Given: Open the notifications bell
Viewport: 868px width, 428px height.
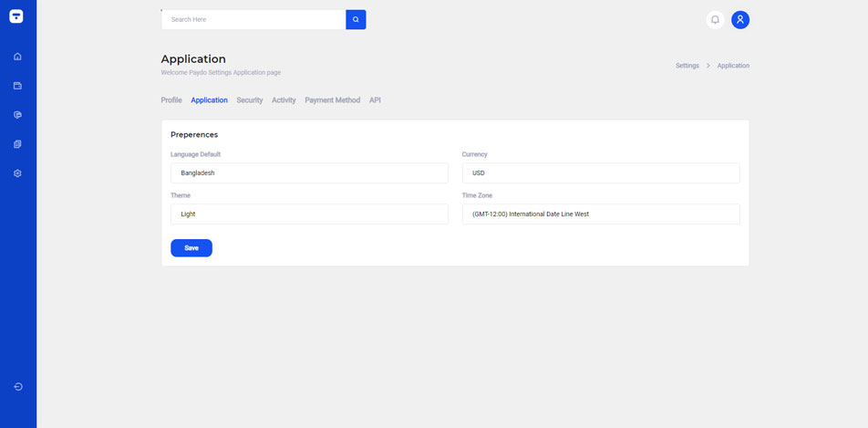Looking at the screenshot, I should (715, 19).
